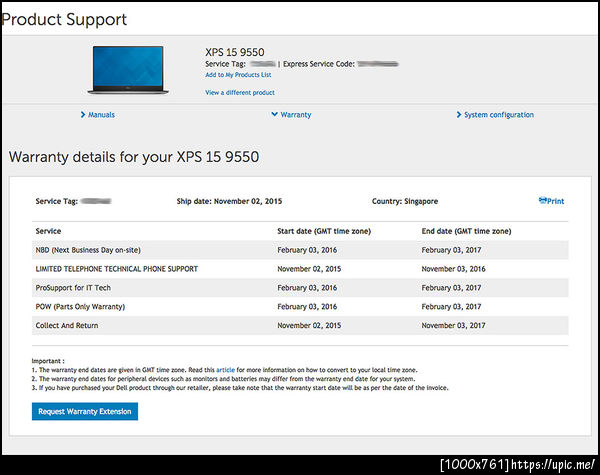This screenshot has height=475, width=600.
Task: Click View a different product link
Action: coord(240,93)
